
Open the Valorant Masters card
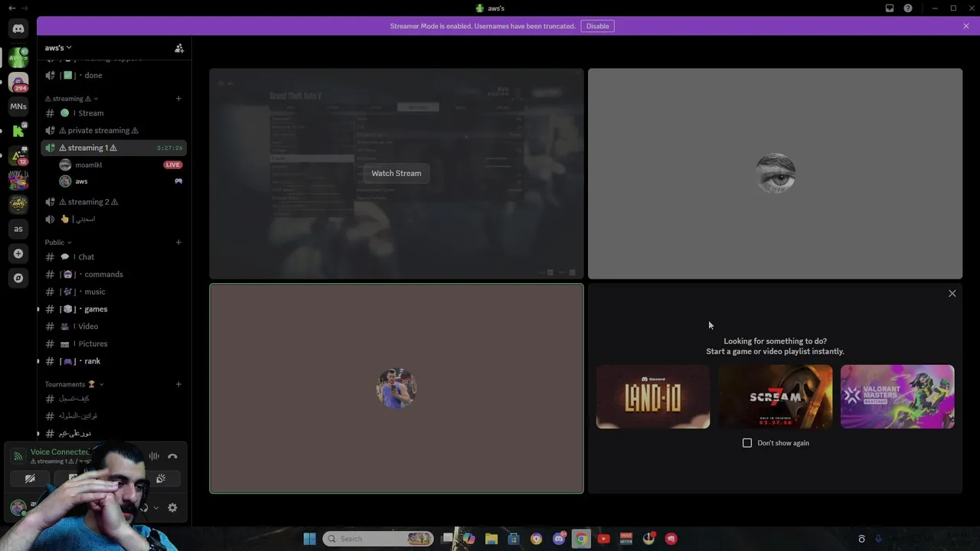[897, 396]
